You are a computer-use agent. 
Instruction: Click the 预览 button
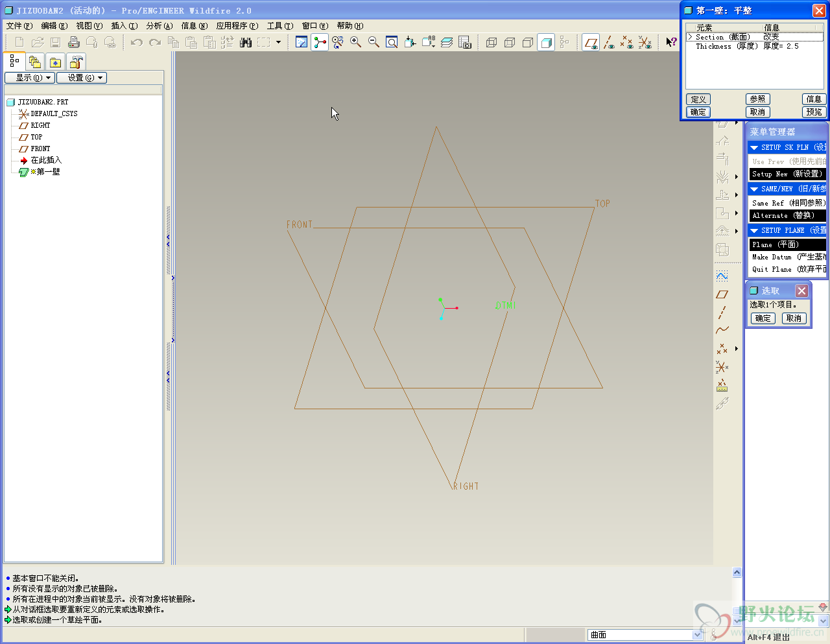[814, 112]
